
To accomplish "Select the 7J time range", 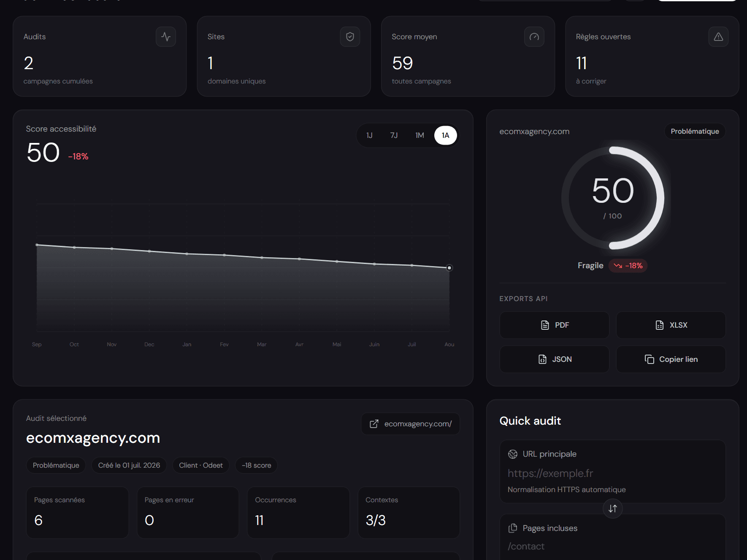I will (x=394, y=135).
